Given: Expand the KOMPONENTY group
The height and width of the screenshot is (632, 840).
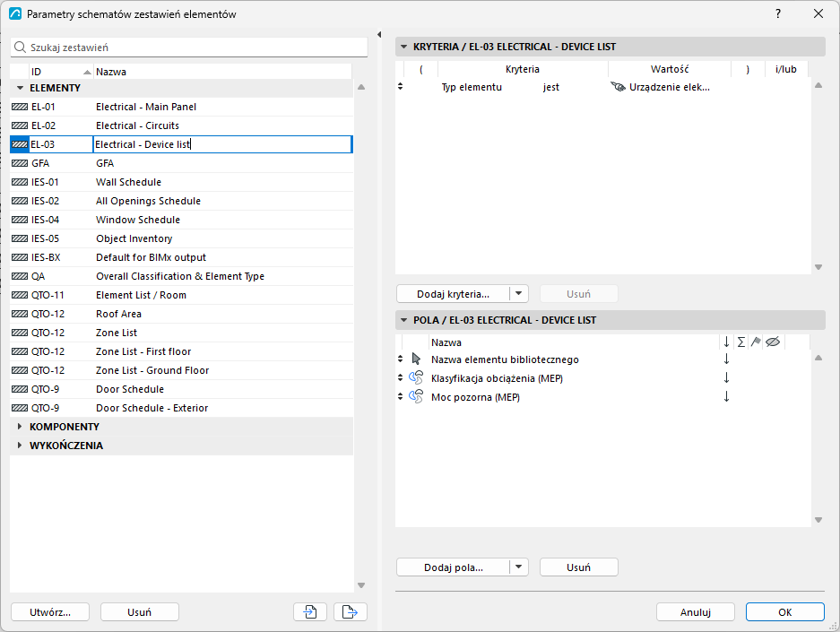Looking at the screenshot, I should 20,427.
